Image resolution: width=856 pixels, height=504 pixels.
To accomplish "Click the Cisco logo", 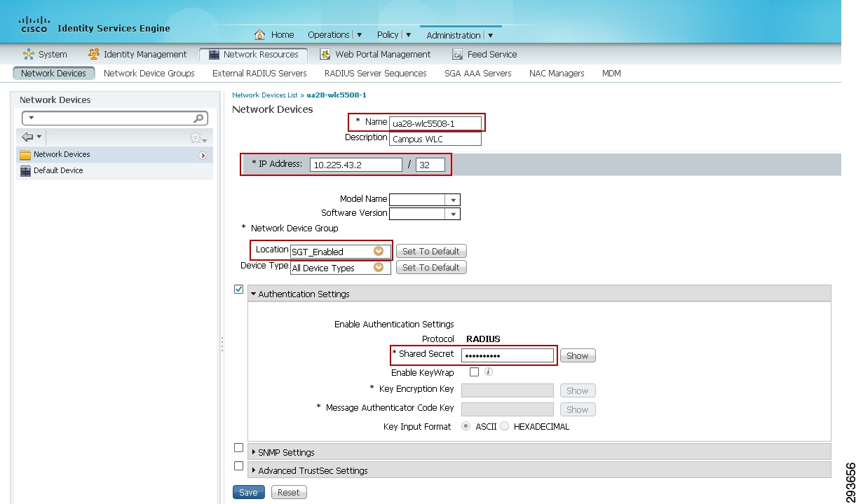I will click(x=34, y=25).
